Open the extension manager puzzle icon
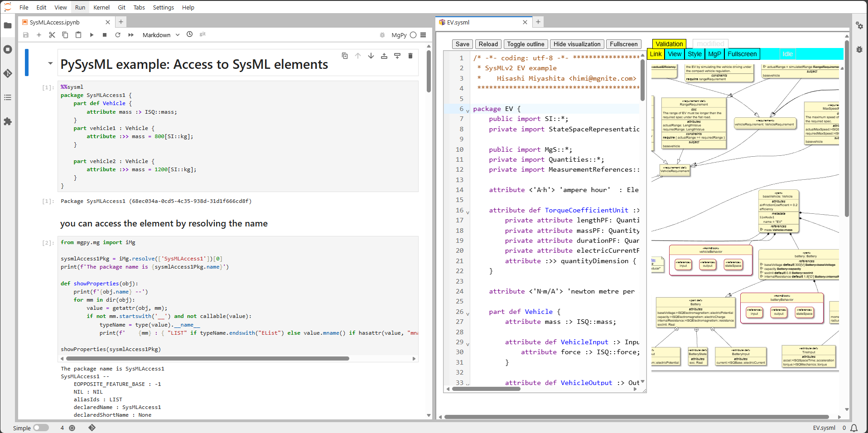The height and width of the screenshot is (433, 868). click(8, 121)
